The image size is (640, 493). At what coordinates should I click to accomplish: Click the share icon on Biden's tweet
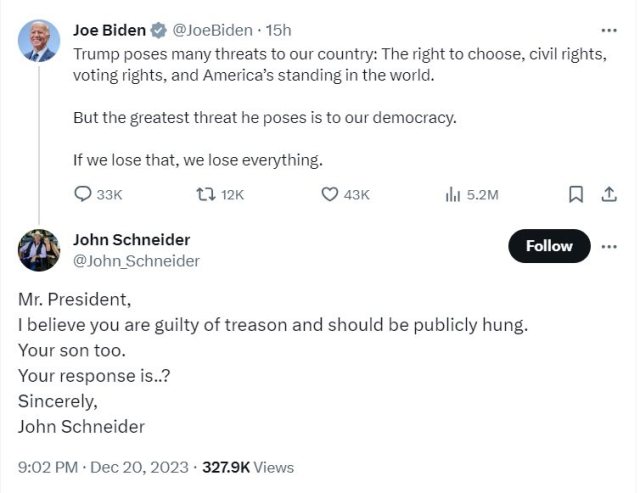[607, 195]
